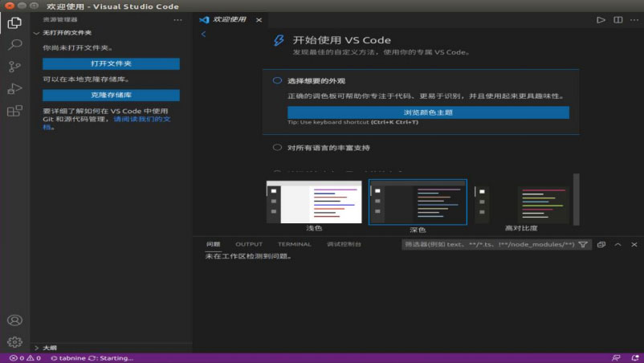Choose the 深色 dark theme thumbnail
Viewport: 644px width, 363px height.
pos(418,202)
